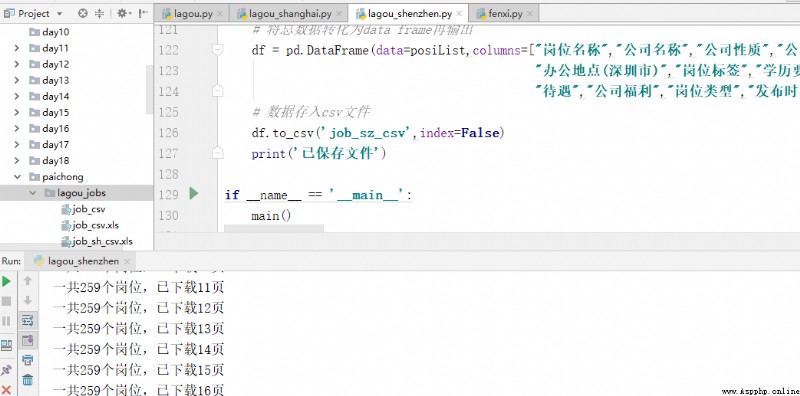Select job_sh_csv.xls file in tree
This screenshot has height=396, width=800.
[x=103, y=241]
